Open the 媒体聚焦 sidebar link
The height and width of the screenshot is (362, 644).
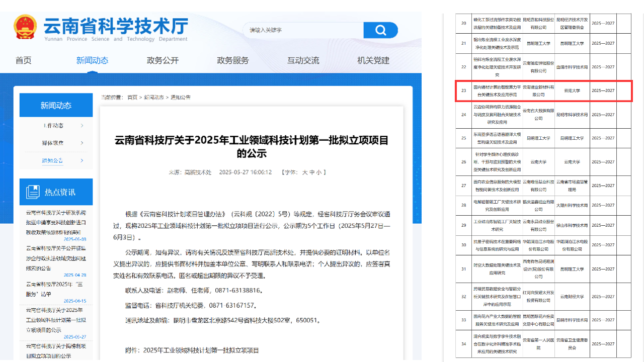coord(52,143)
